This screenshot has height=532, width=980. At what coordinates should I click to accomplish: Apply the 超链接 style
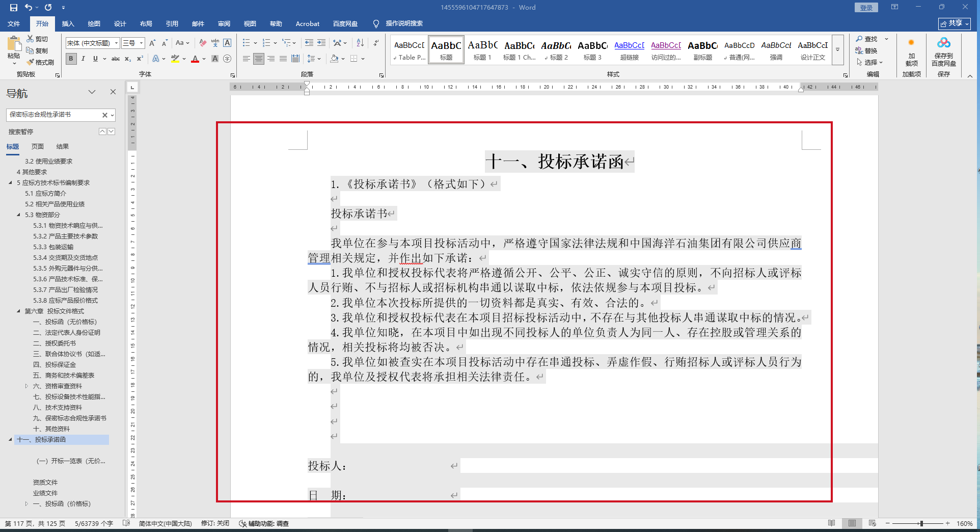click(629, 50)
